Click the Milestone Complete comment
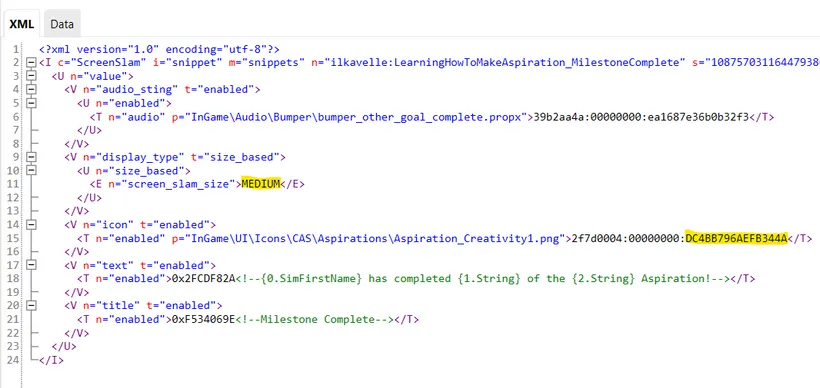820x388 pixels. click(x=314, y=319)
